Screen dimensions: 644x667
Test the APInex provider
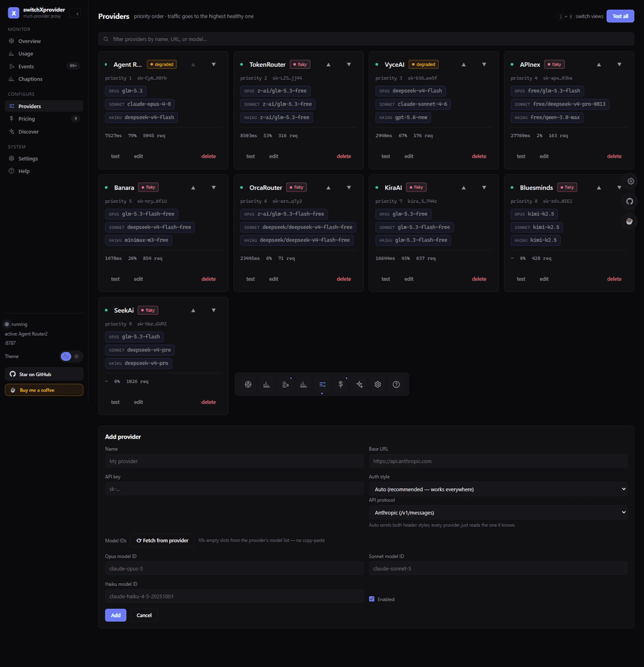521,156
